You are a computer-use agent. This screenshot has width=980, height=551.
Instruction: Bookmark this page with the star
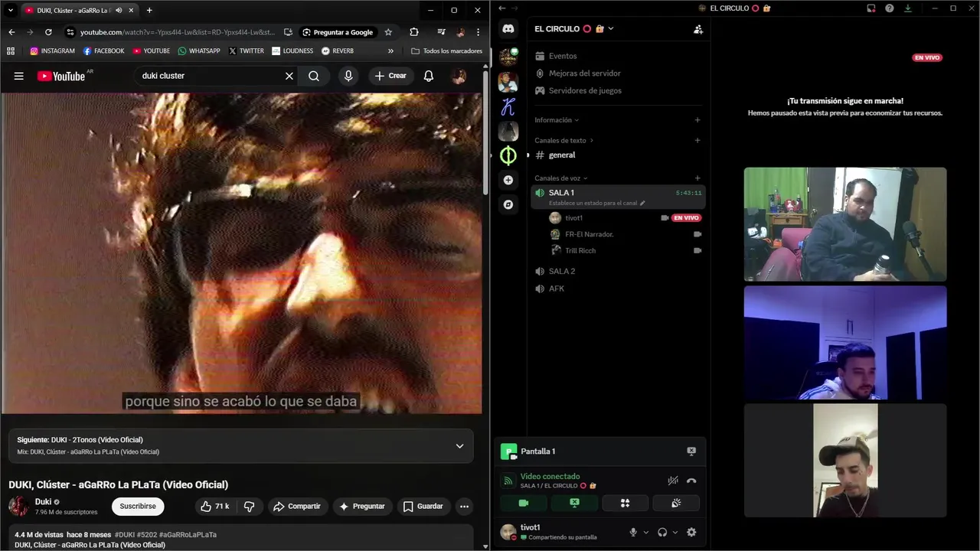pyautogui.click(x=388, y=32)
